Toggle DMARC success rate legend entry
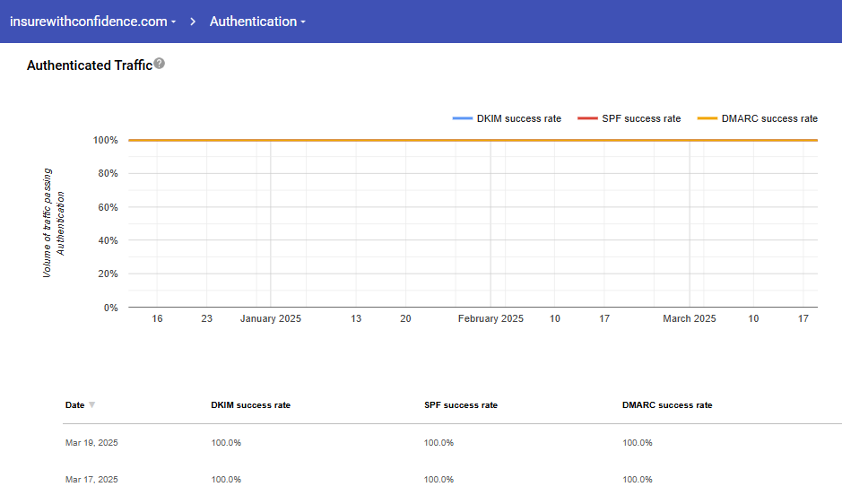 click(x=769, y=118)
